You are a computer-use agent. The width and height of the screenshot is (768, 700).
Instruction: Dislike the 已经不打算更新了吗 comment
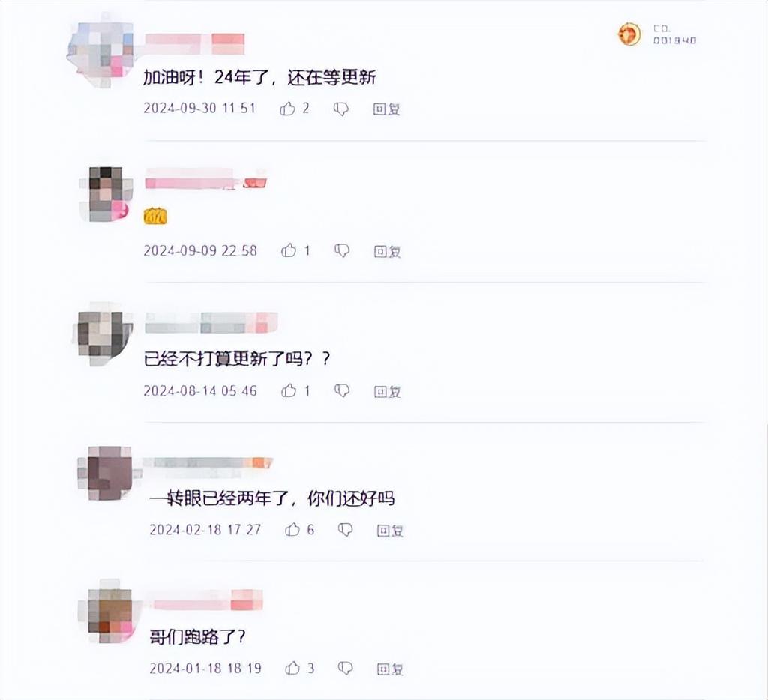(x=342, y=390)
